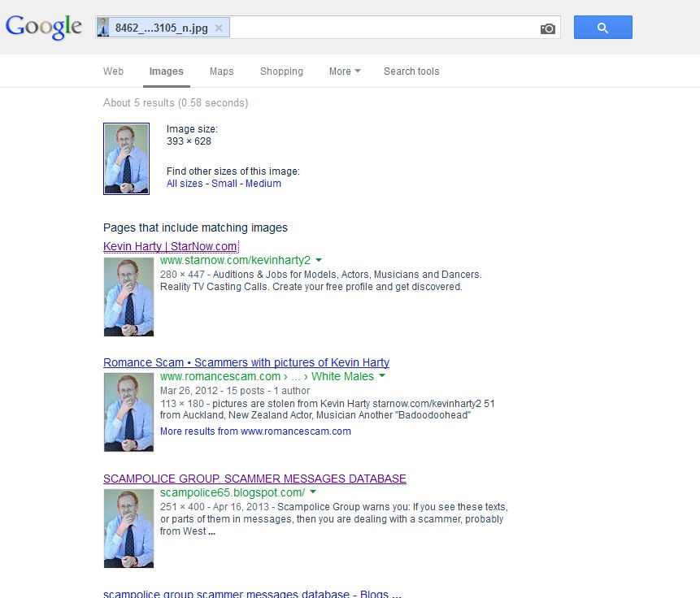700x598 pixels.
Task: Select the Images tab
Action: coord(166,71)
